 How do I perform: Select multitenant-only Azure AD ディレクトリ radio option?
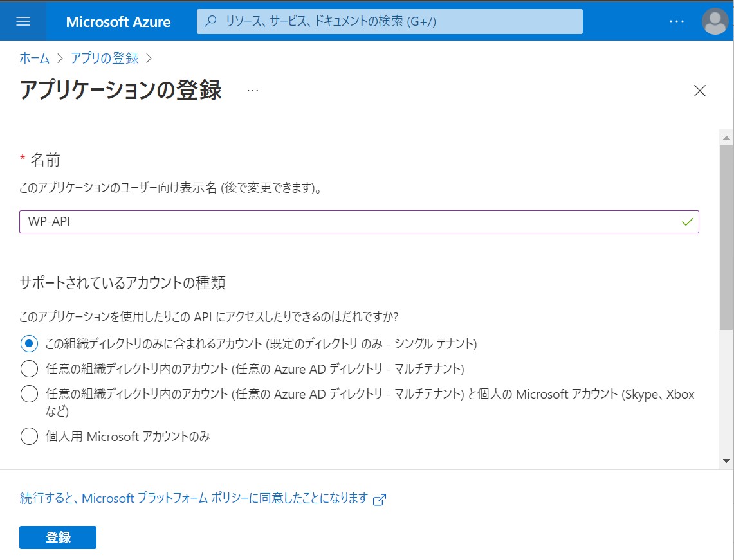[29, 368]
